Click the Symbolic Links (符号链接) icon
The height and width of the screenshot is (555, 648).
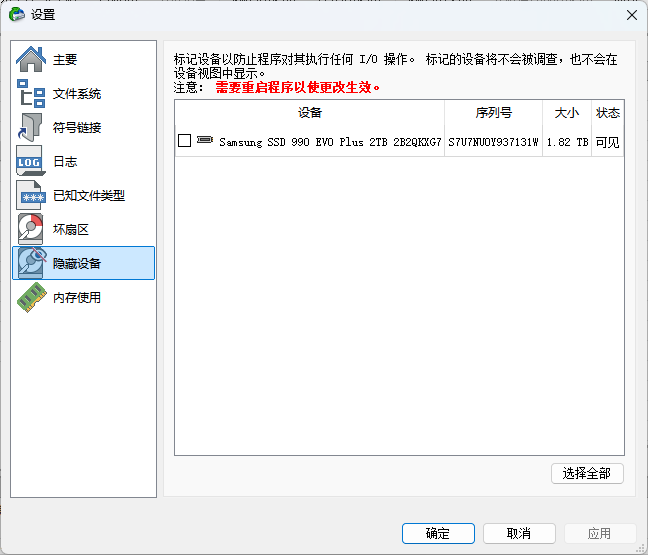click(x=31, y=128)
